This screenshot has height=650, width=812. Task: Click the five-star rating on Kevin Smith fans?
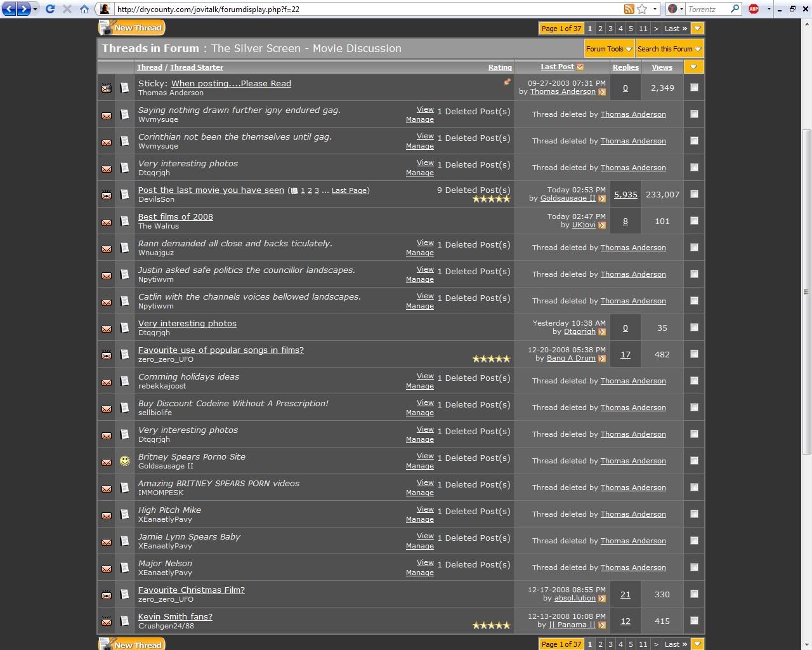(491, 625)
